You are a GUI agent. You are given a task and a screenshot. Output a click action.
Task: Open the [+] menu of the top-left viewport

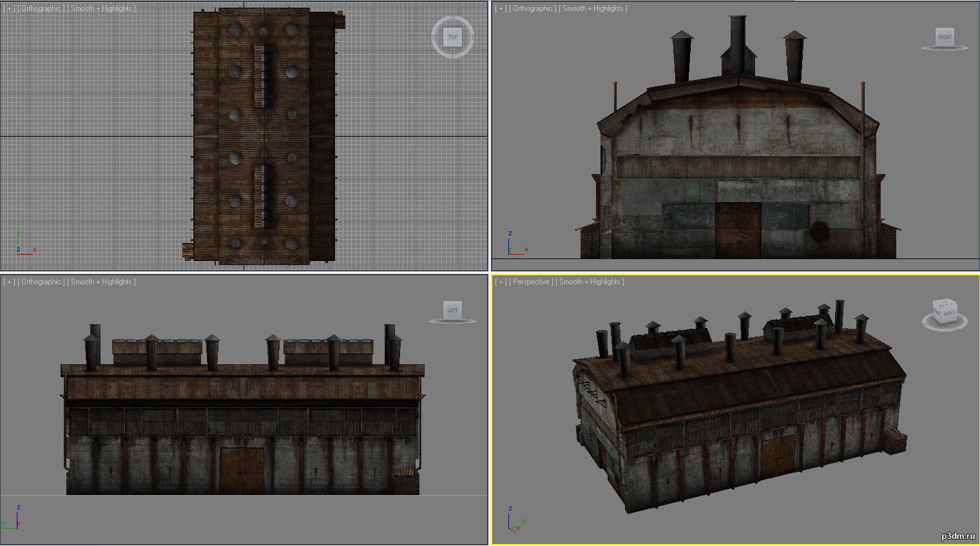point(9,8)
